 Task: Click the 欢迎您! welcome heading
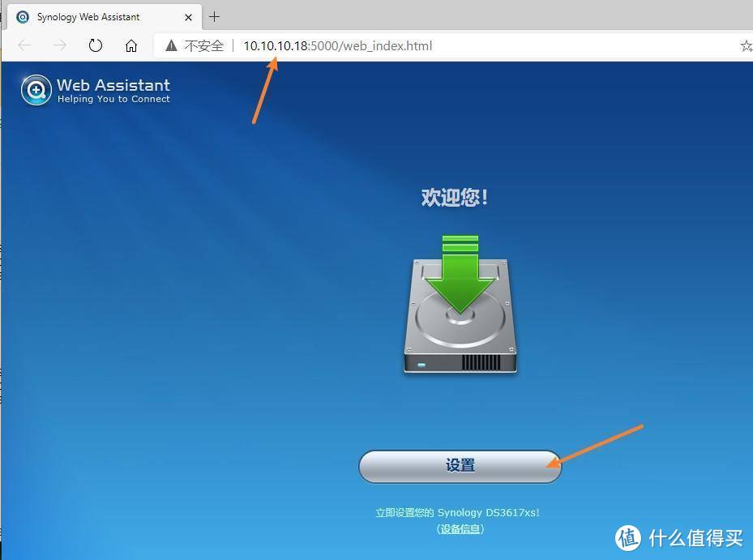(454, 198)
